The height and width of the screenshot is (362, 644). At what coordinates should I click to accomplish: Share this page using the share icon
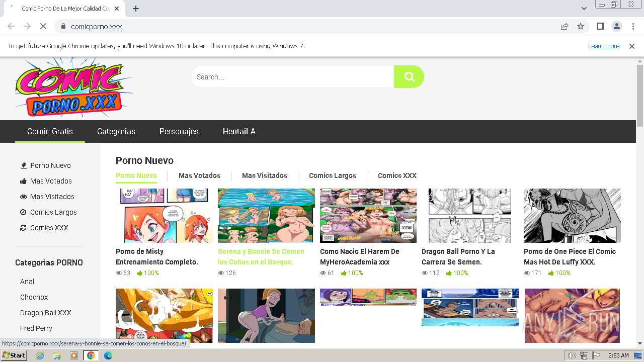click(565, 26)
